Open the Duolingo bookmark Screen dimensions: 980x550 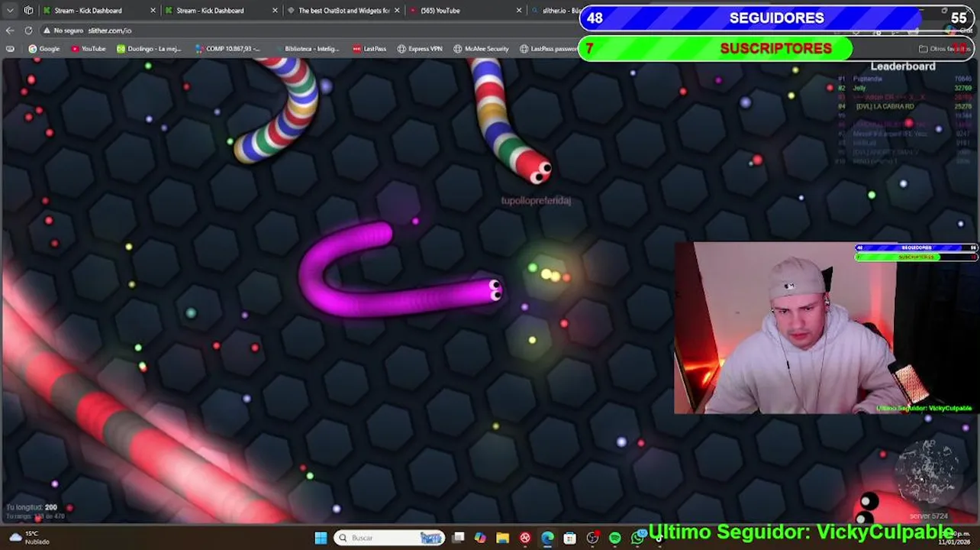pos(148,49)
